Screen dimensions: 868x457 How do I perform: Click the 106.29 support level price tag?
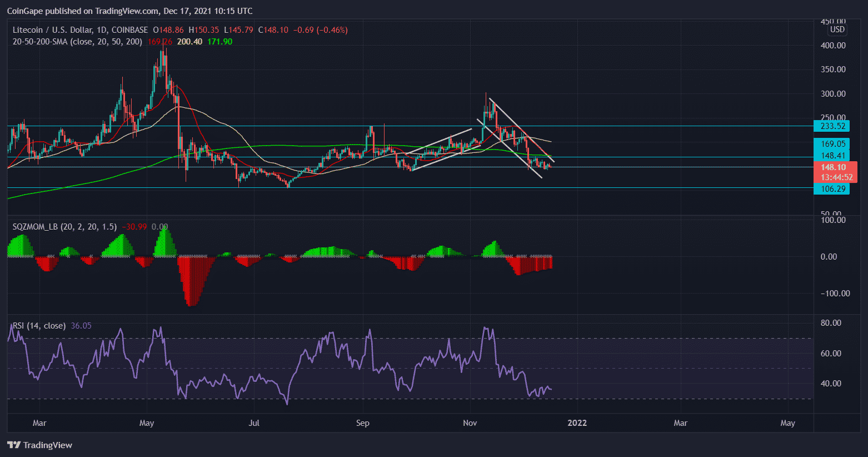[x=832, y=189]
